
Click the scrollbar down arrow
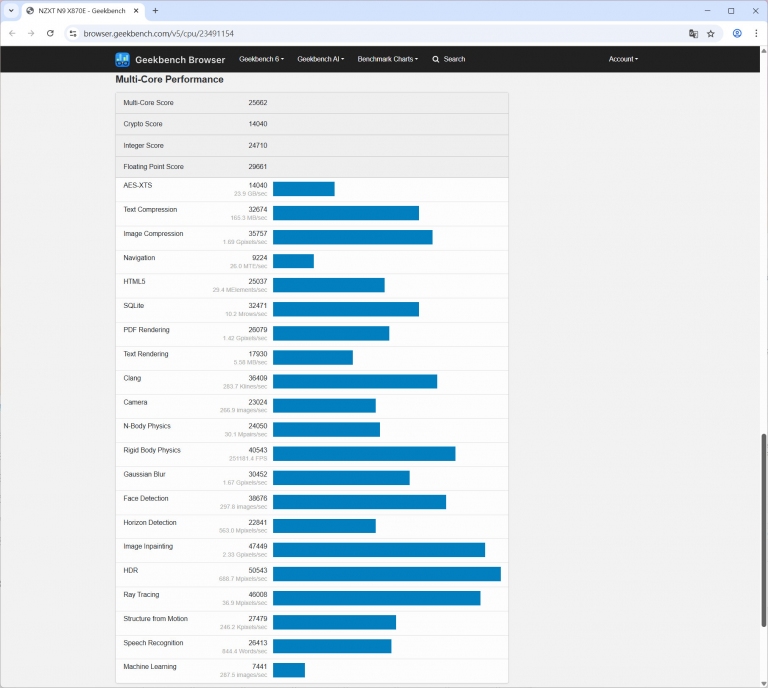coord(763,684)
